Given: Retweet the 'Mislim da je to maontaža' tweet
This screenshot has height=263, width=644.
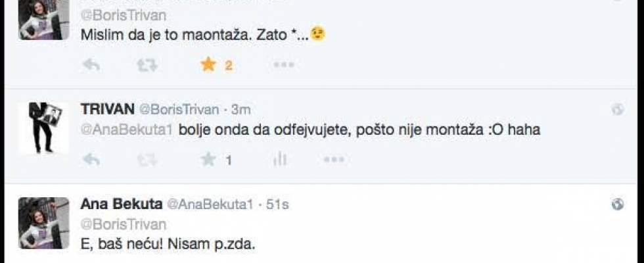Looking at the screenshot, I should coord(146,65).
